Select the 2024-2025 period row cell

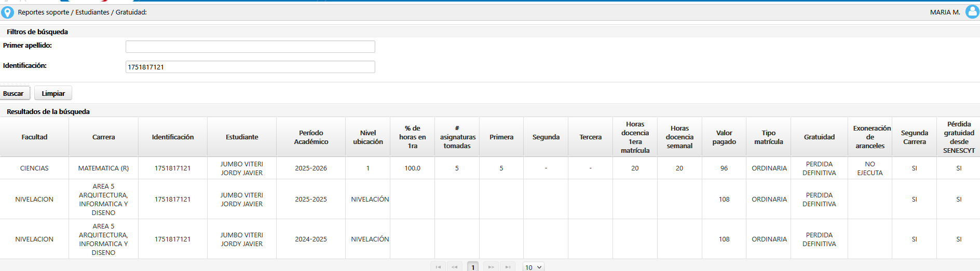coord(311,239)
